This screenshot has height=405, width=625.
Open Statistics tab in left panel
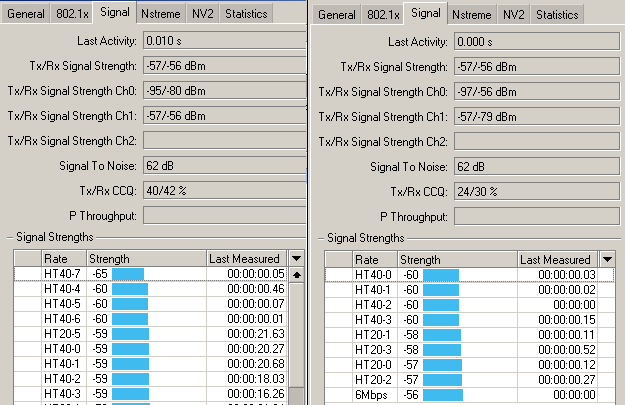[x=246, y=14]
